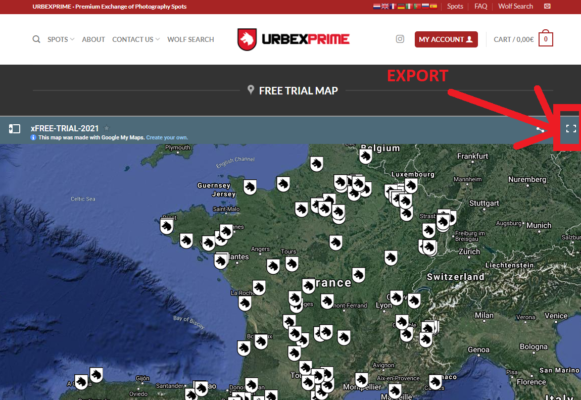Open Spots link in top red bar
This screenshot has height=400, width=581.
tap(455, 6)
